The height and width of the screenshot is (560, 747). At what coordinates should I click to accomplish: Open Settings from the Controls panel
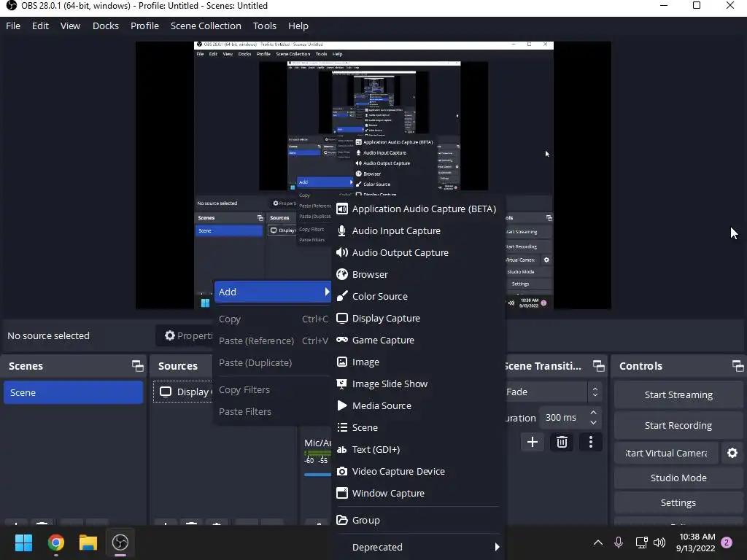[x=678, y=503]
